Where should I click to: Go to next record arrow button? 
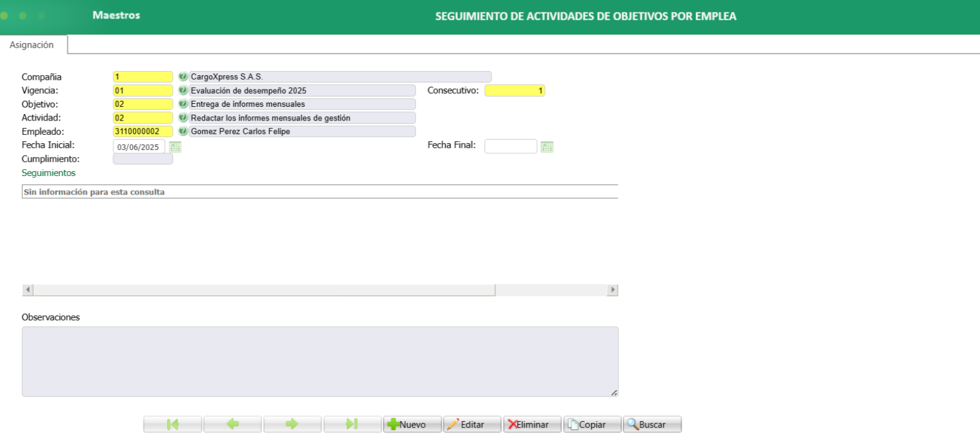click(x=292, y=424)
